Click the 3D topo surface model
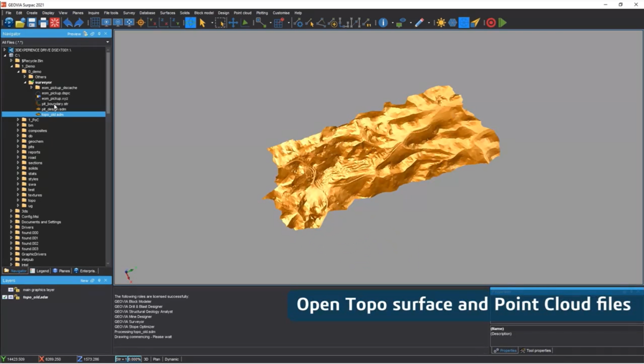Viewport: 644px width, 364px height. click(382, 157)
